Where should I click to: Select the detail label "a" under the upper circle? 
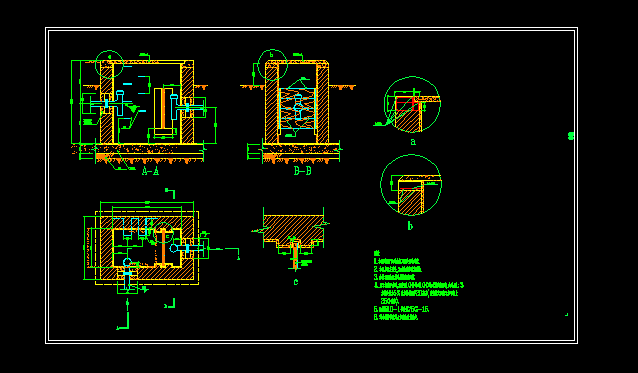tap(413, 142)
